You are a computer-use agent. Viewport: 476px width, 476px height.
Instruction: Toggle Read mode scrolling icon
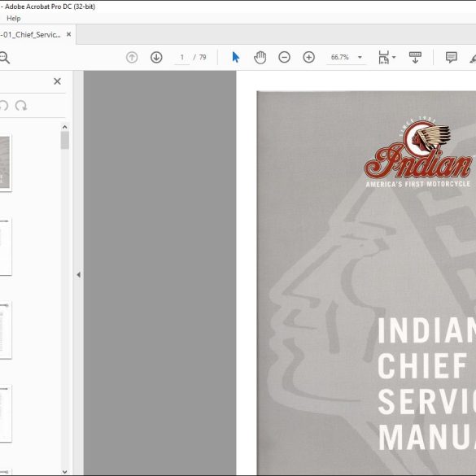pyautogui.click(x=415, y=58)
